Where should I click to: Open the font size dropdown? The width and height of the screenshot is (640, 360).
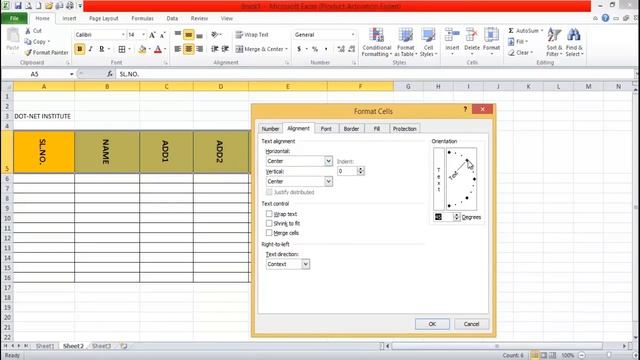click(x=143, y=35)
